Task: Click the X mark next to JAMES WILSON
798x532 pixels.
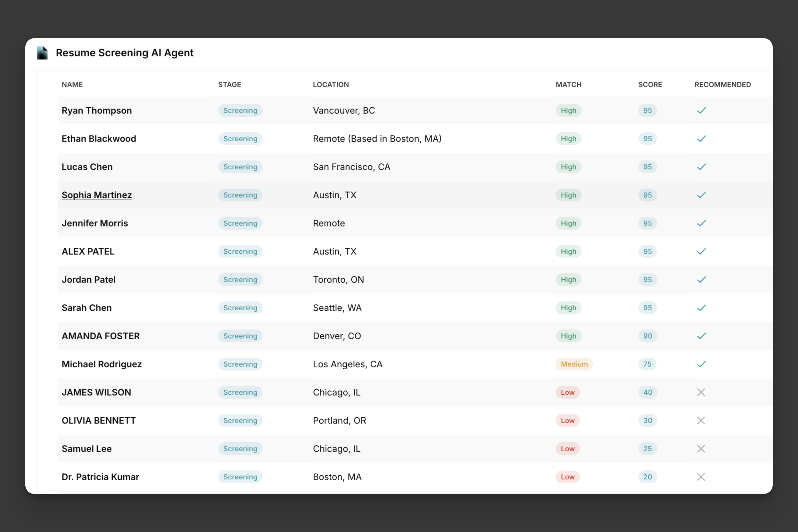Action: 701,392
